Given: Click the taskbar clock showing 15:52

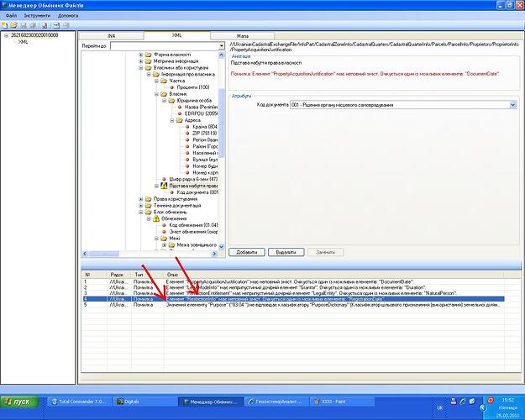Looking at the screenshot, I should [508, 400].
